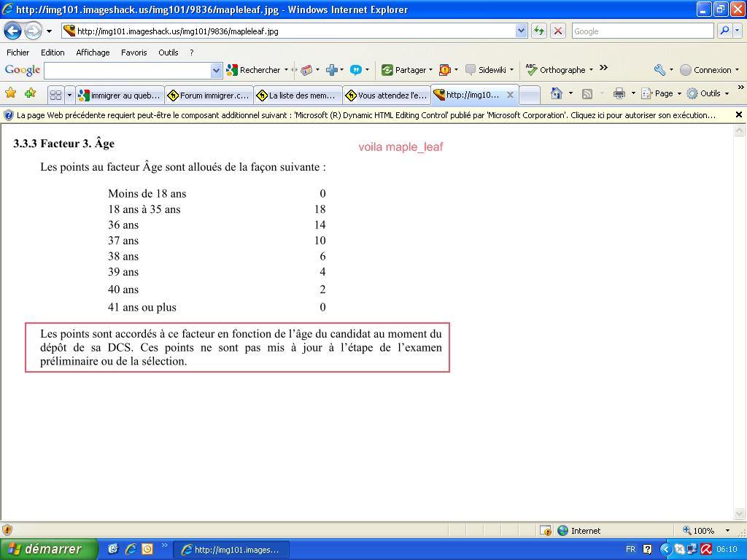Click the Sidewiki button in Google toolbar
The image size is (747, 560).
(x=486, y=70)
